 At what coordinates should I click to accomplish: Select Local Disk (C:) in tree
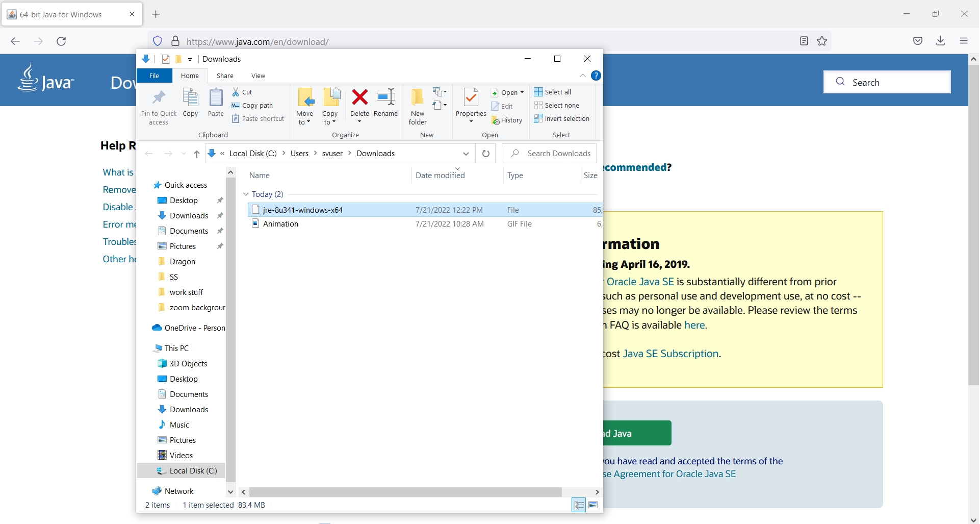(x=181, y=470)
